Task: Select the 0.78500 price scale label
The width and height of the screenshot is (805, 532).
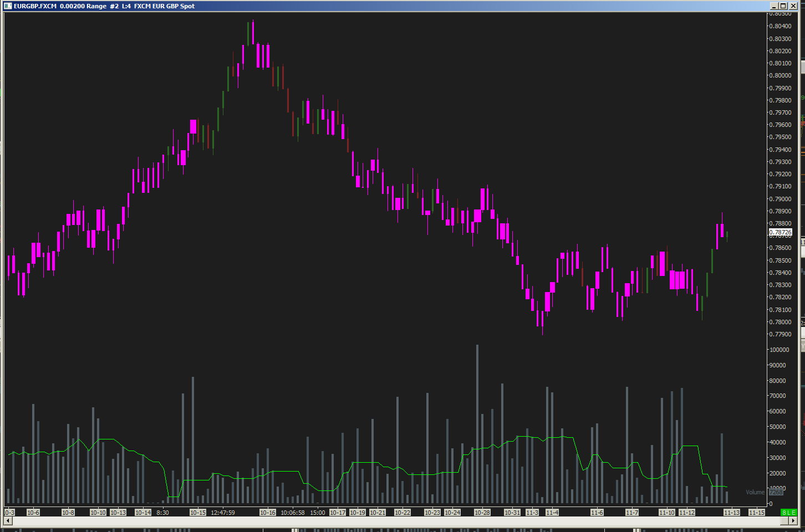Action: coord(781,260)
